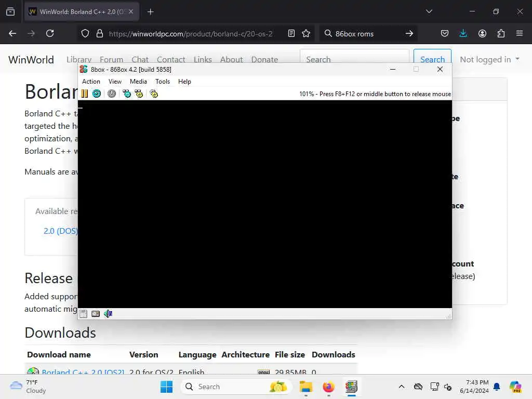
Task: Send Ctrl+Alt+Esc via 86Box toolbar
Action: point(139,94)
